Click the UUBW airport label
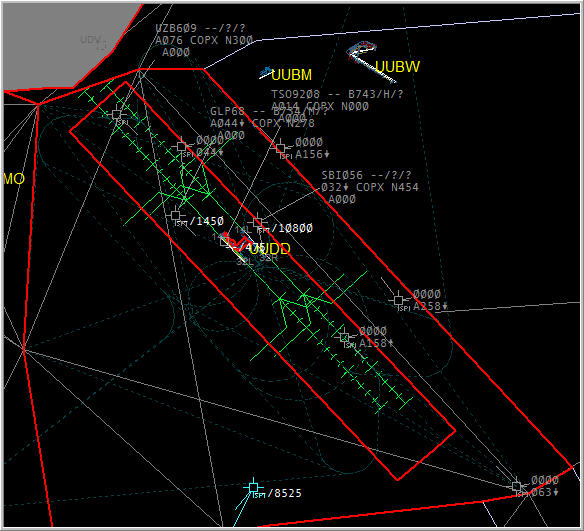The height and width of the screenshot is (531, 584). pyautogui.click(x=397, y=67)
